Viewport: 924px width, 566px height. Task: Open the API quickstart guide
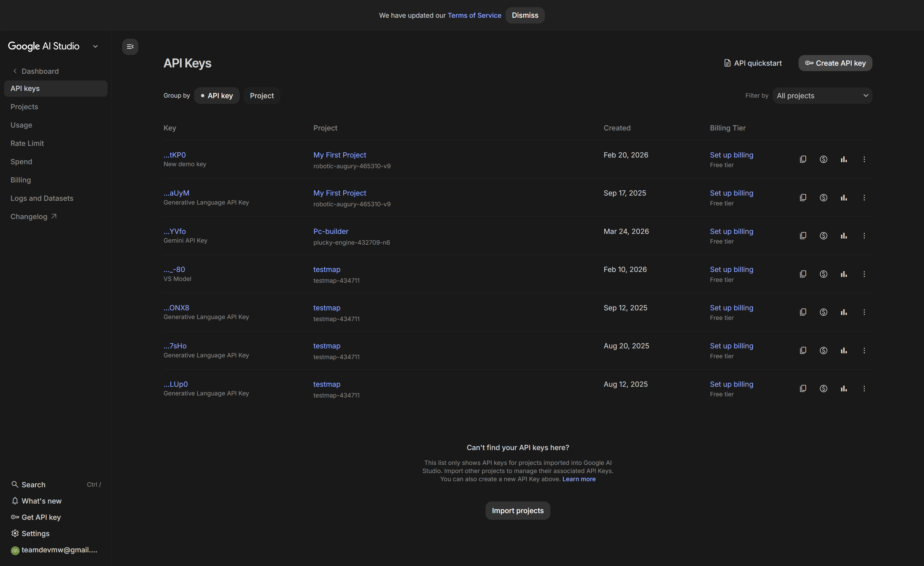(753, 63)
